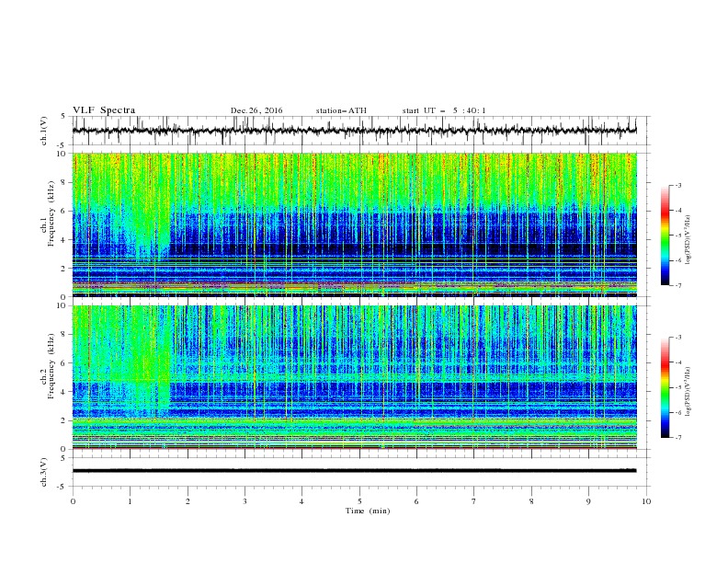The width and height of the screenshot is (728, 563).
Task: Click the ch.2 spectrogram color bar
Action: pos(665,387)
